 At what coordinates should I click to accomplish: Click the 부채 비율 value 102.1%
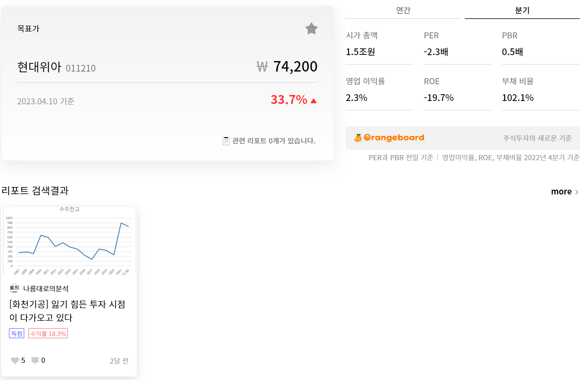(x=518, y=98)
